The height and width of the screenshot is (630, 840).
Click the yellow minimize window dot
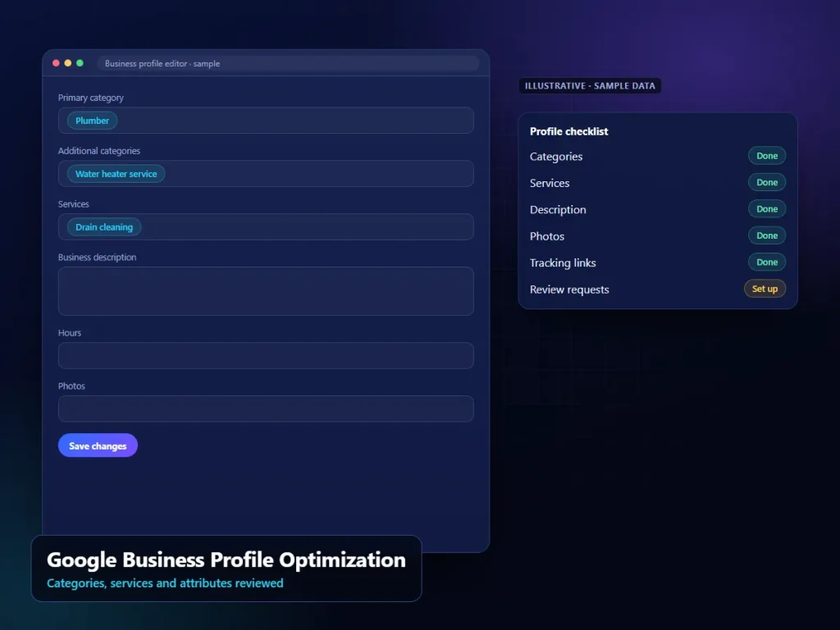point(67,63)
